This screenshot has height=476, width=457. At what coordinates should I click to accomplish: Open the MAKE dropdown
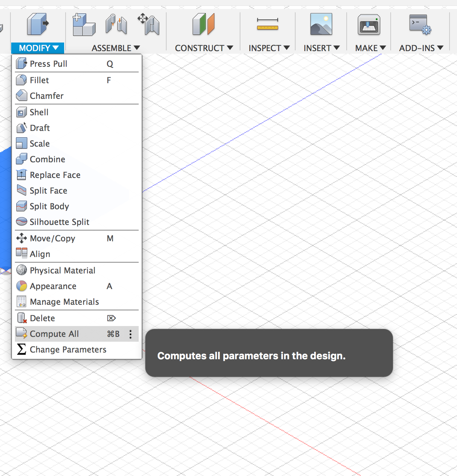[x=370, y=48]
